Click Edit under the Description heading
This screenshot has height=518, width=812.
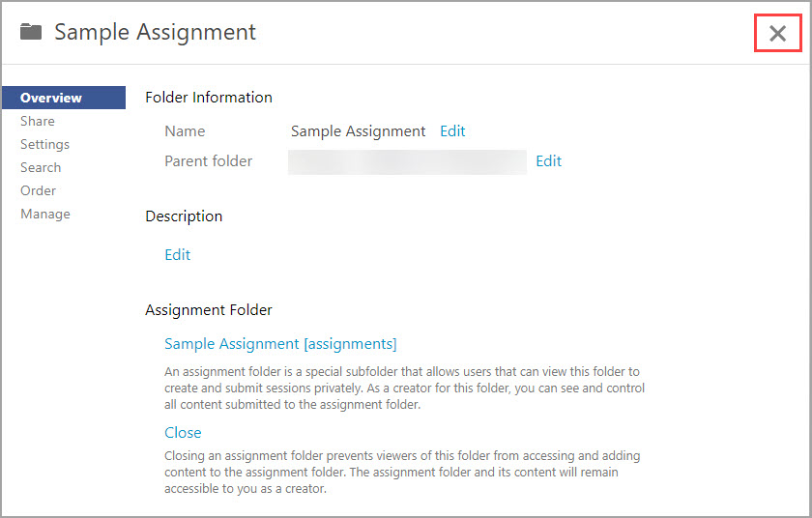click(x=178, y=255)
